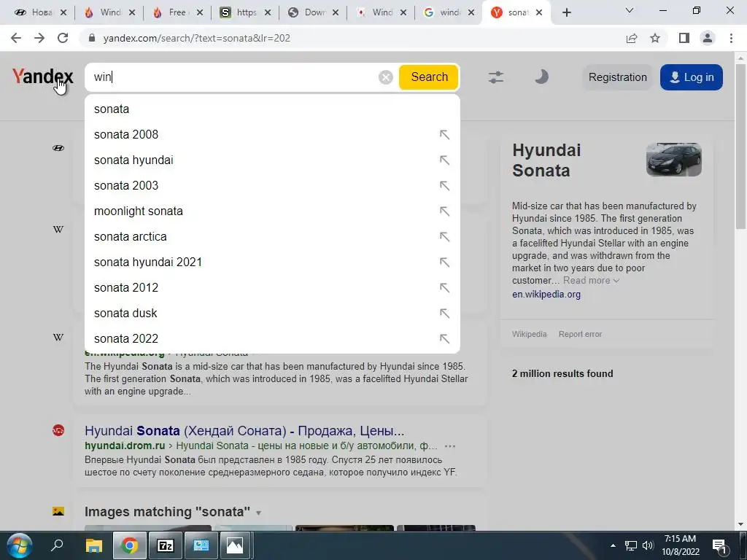747x560 pixels.
Task: Click the yellow Search button
Action: tap(429, 77)
